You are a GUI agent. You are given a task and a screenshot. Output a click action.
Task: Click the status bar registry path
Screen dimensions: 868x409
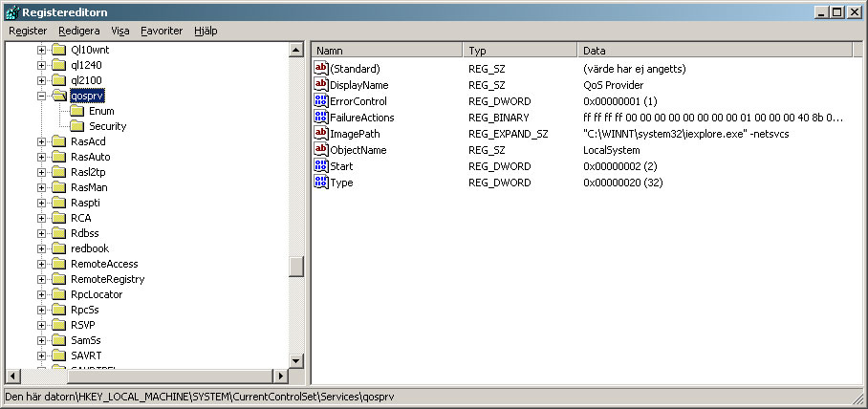(199, 397)
